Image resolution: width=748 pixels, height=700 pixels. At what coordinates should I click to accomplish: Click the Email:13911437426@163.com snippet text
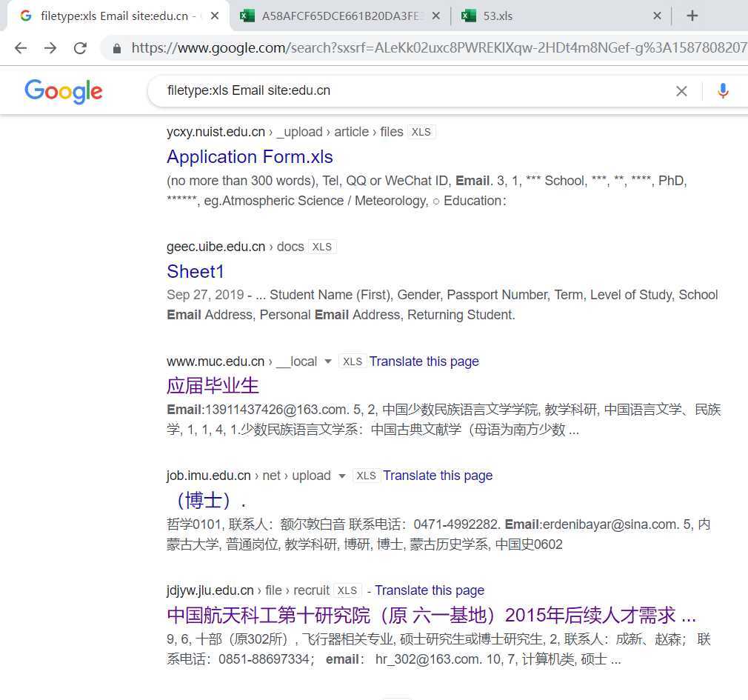pyautogui.click(x=257, y=410)
